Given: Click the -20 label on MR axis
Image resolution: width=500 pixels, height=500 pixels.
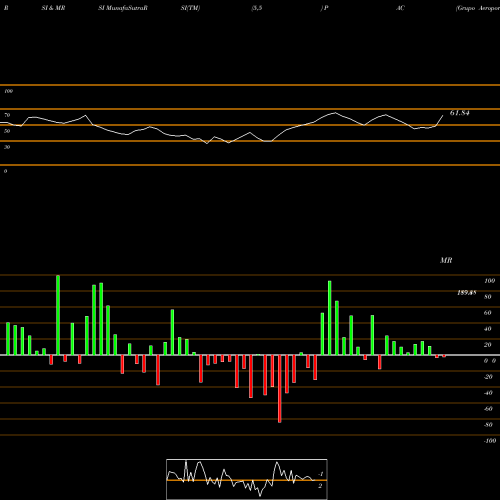Looking at the screenshot, I should (x=488, y=377).
